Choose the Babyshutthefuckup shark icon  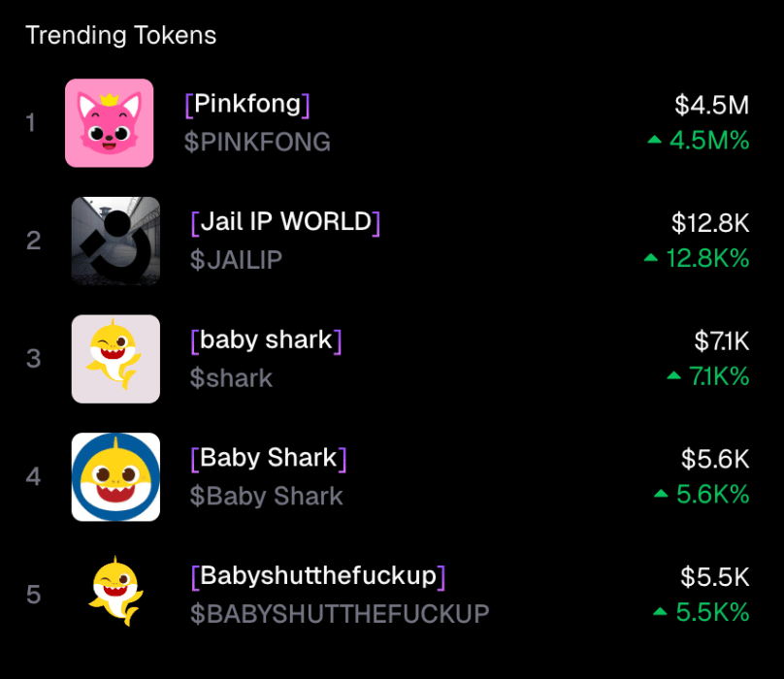(115, 591)
